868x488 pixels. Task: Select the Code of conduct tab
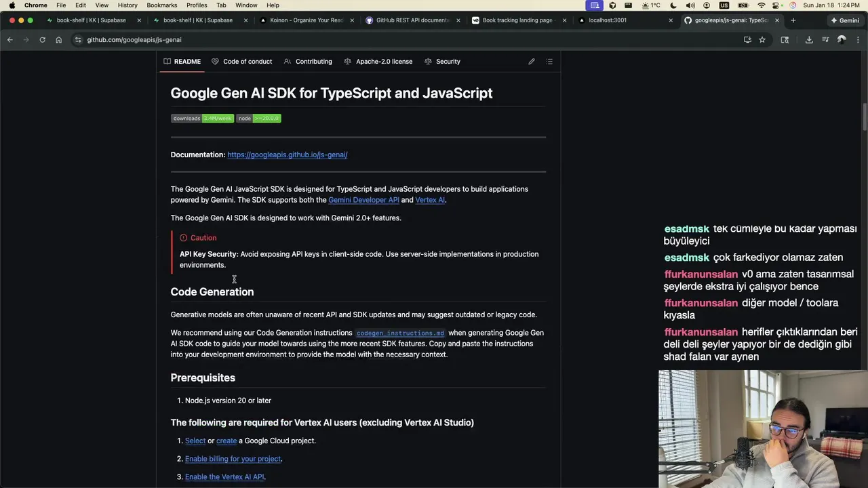coord(241,62)
